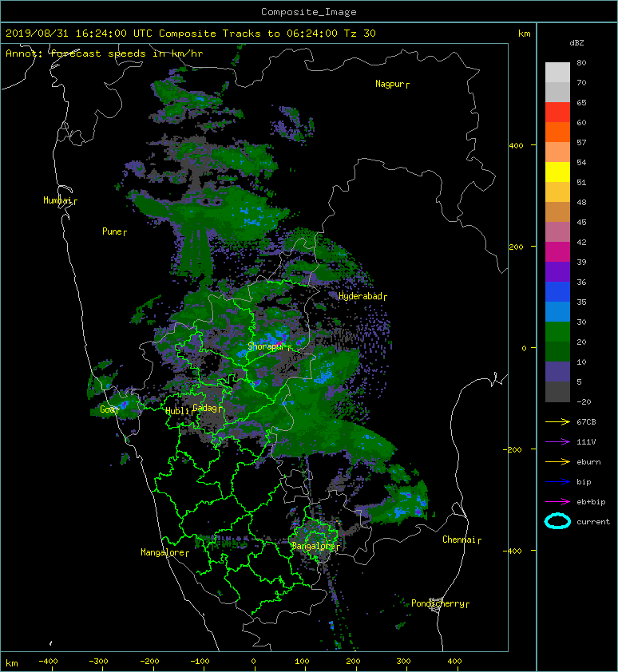Click the 2019/08/31 16:24:00 UTC timestamp
This screenshot has height=672, width=618.
[x=78, y=34]
